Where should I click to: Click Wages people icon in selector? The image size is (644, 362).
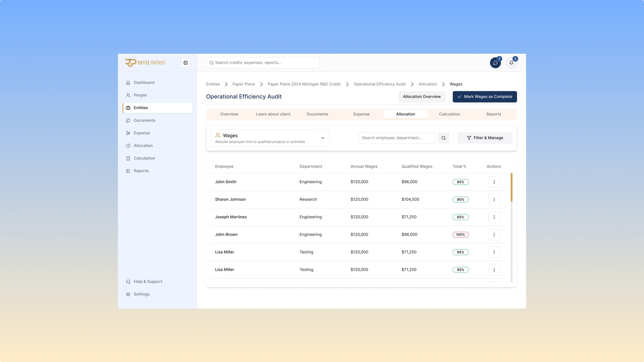tap(218, 136)
